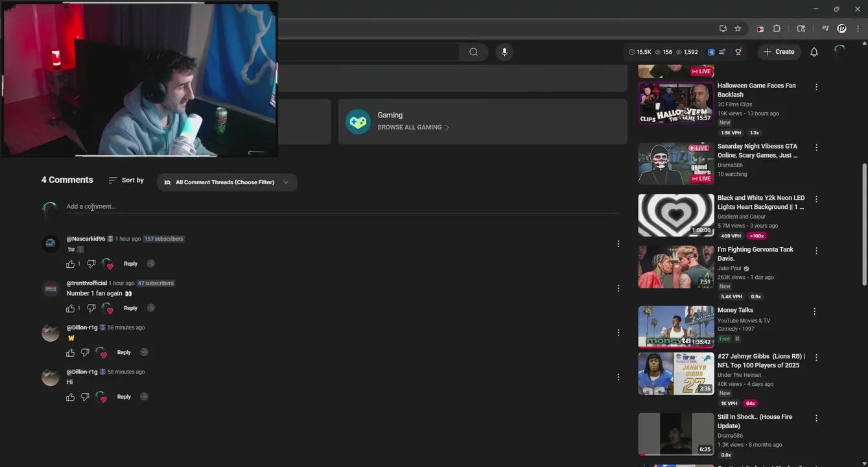The height and width of the screenshot is (467, 868).
Task: Open the notifications bell
Action: pyautogui.click(x=814, y=52)
